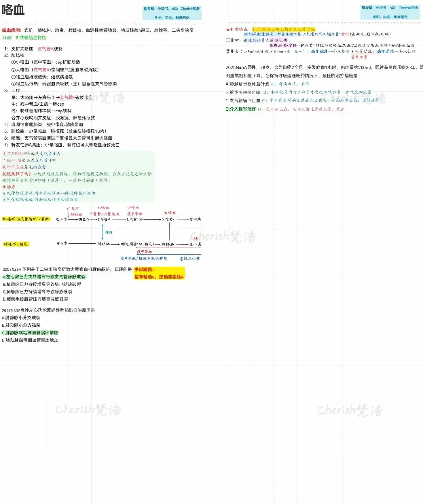The width and height of the screenshot is (423, 504).
Task: Click the line '中: 痰中带血/血痰一肺cap'
Action: tap(38, 104)
